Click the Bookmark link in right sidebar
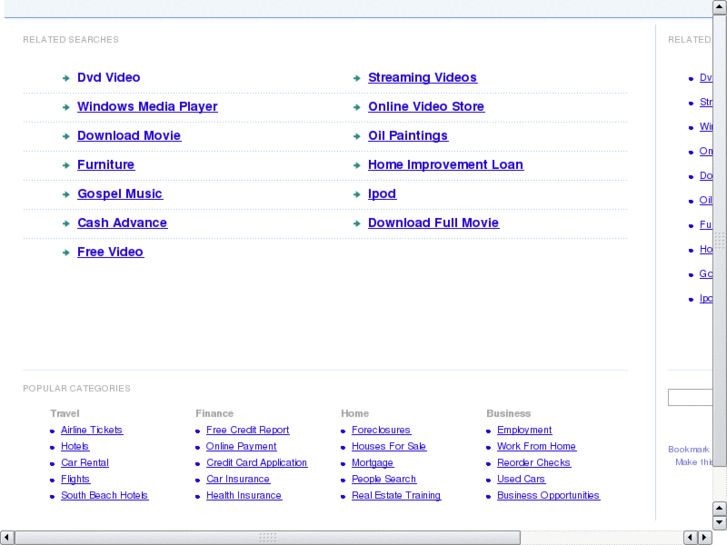Viewport: 727px width, 545px height. coord(689,449)
